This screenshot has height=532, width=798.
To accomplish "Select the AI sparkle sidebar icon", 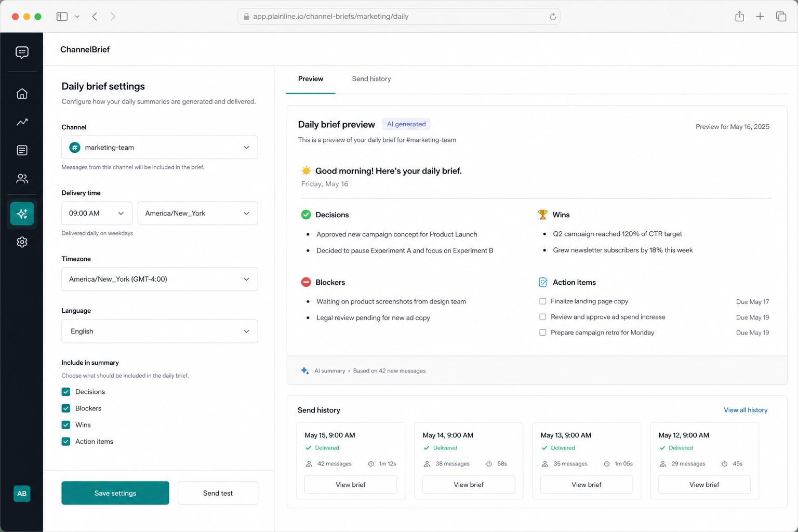I will (x=22, y=214).
